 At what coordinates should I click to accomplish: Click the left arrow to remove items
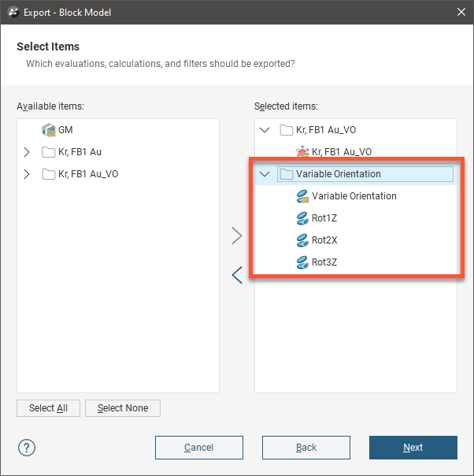coord(237,275)
